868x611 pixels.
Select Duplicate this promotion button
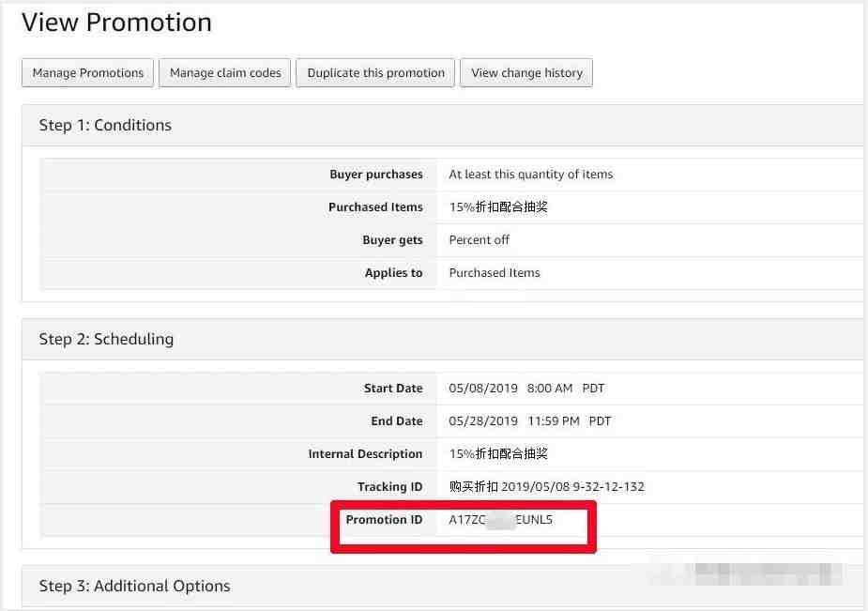(375, 73)
